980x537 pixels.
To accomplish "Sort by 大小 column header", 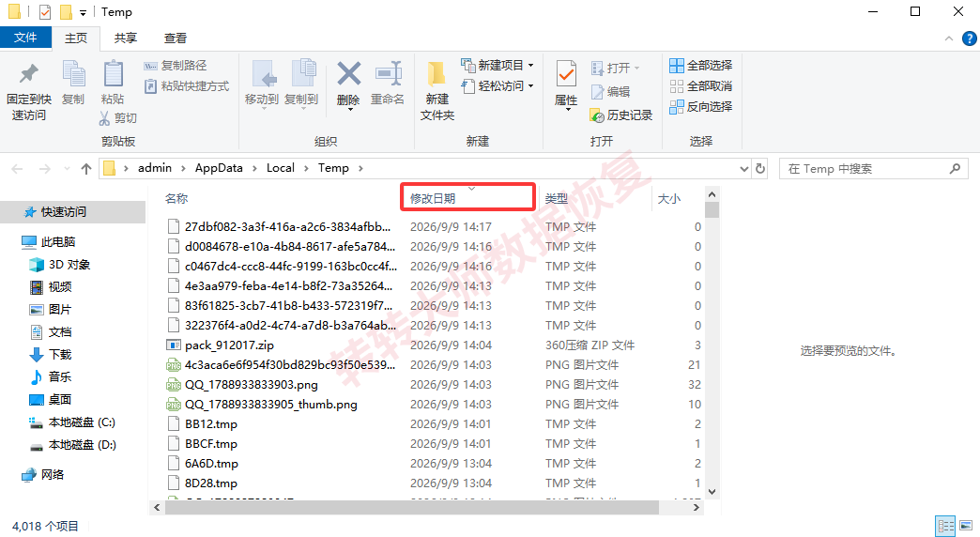I will (x=668, y=198).
